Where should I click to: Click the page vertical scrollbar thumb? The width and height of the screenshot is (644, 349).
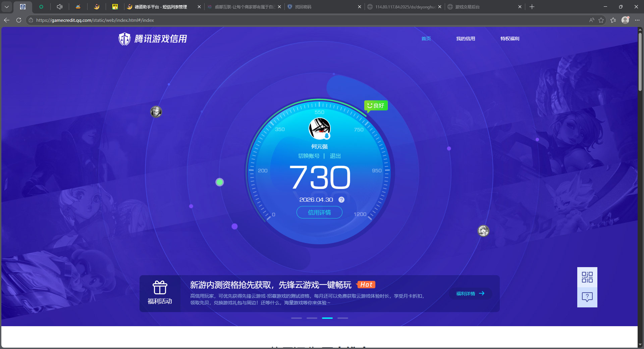[x=640, y=61]
